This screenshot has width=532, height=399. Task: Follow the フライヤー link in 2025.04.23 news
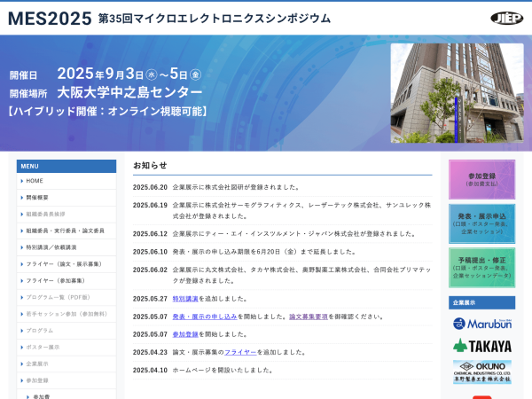(x=240, y=352)
